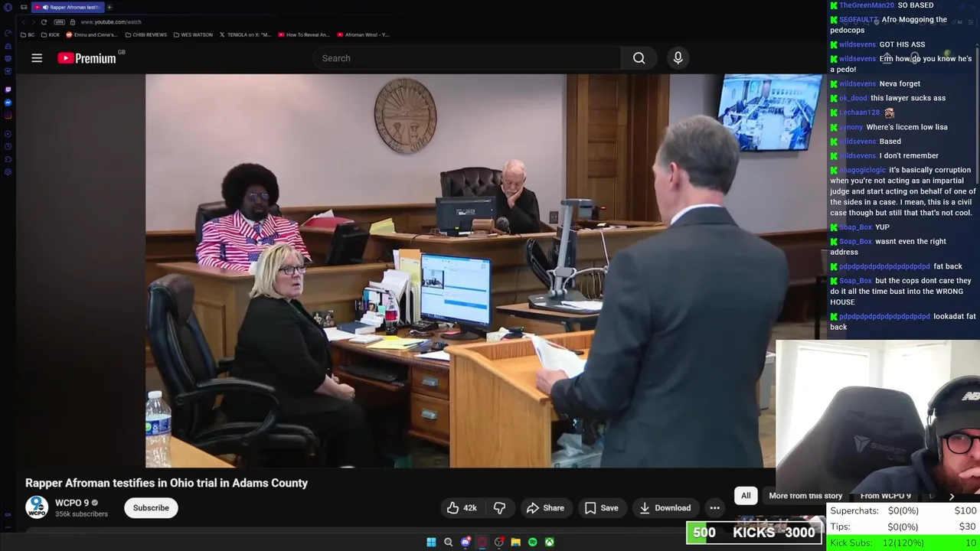This screenshot has width=980, height=551.
Task: Dislike the Afroman video
Action: click(499, 507)
